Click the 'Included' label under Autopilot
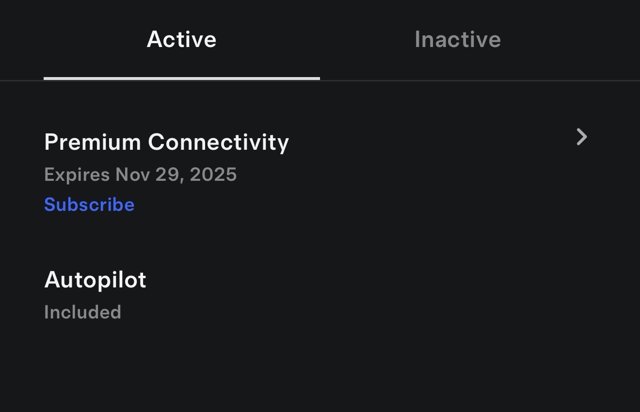The image size is (640, 412). (x=82, y=312)
